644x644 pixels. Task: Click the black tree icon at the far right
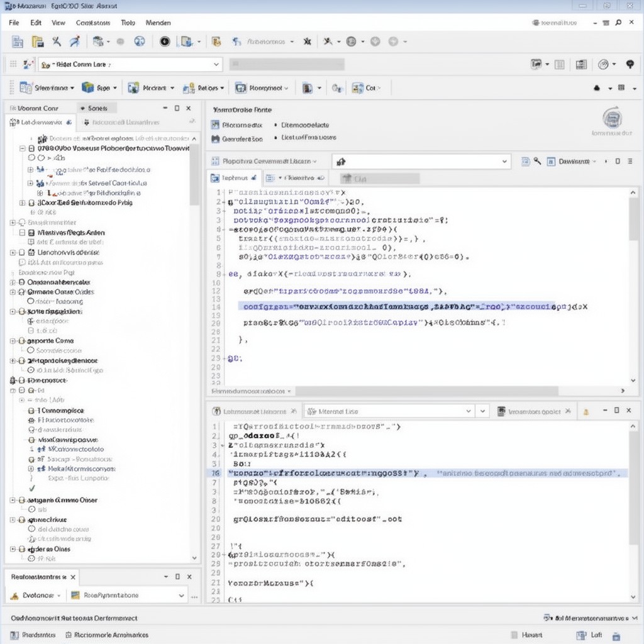[x=630, y=64]
